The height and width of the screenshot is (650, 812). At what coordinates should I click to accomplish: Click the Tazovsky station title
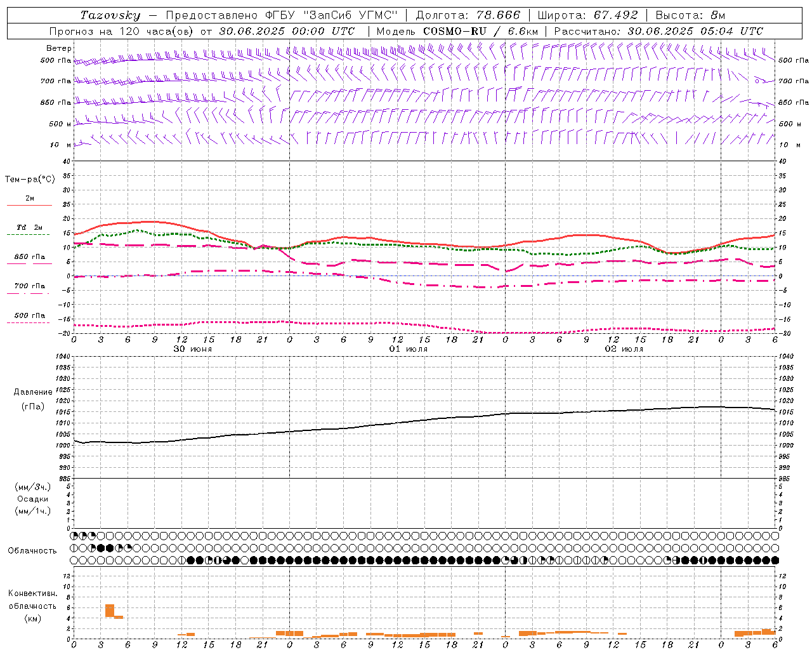pos(110,15)
